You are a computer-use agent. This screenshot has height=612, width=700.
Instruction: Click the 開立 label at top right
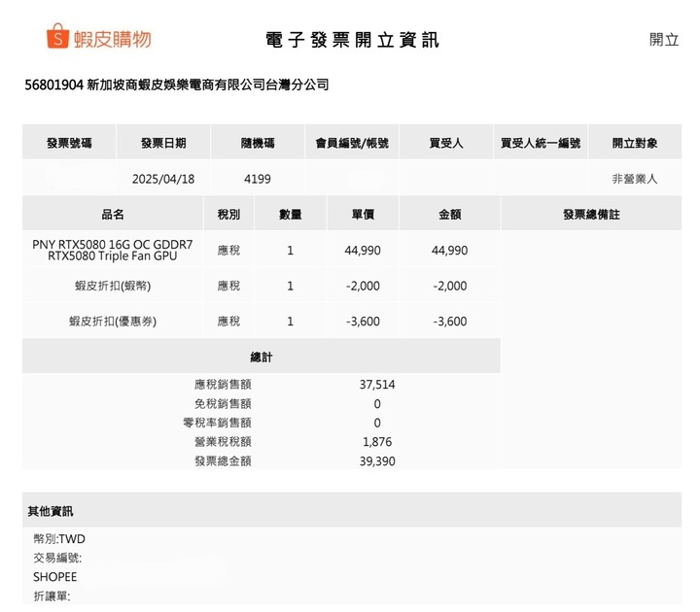point(664,40)
